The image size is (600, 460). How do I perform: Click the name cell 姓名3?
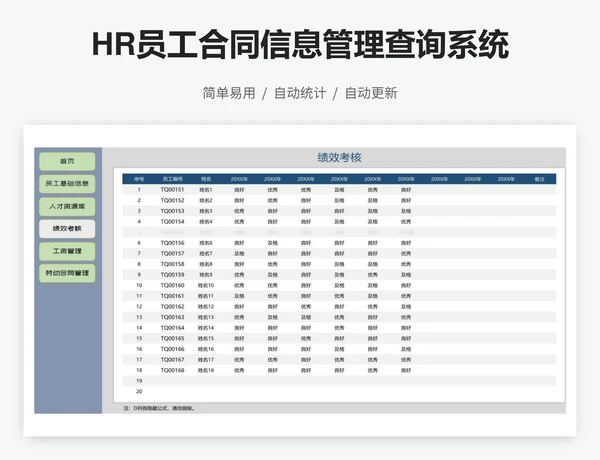click(x=206, y=211)
